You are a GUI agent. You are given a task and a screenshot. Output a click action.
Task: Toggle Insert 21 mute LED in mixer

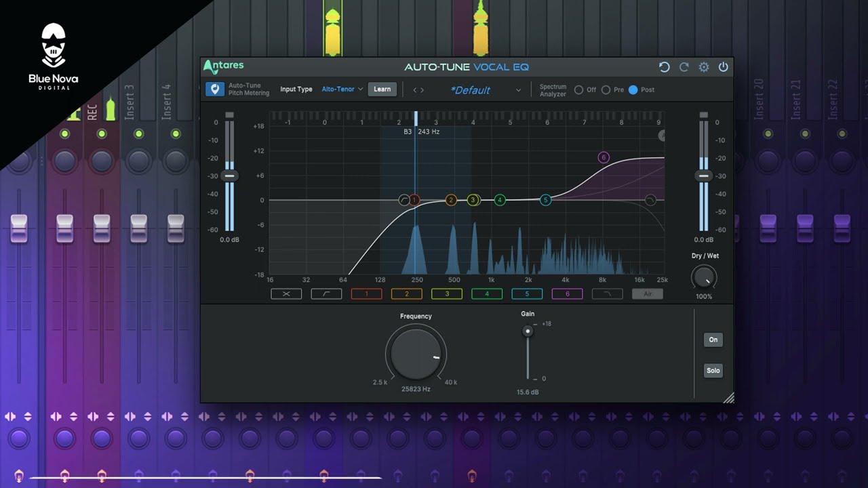805,134
